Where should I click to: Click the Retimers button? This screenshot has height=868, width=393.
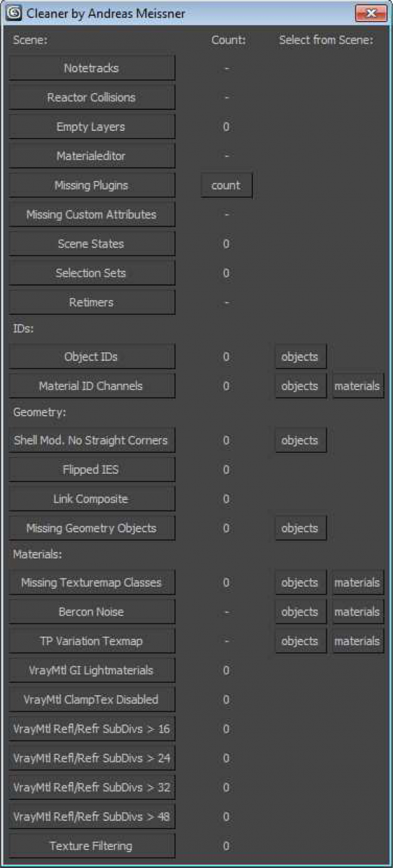[x=92, y=302]
